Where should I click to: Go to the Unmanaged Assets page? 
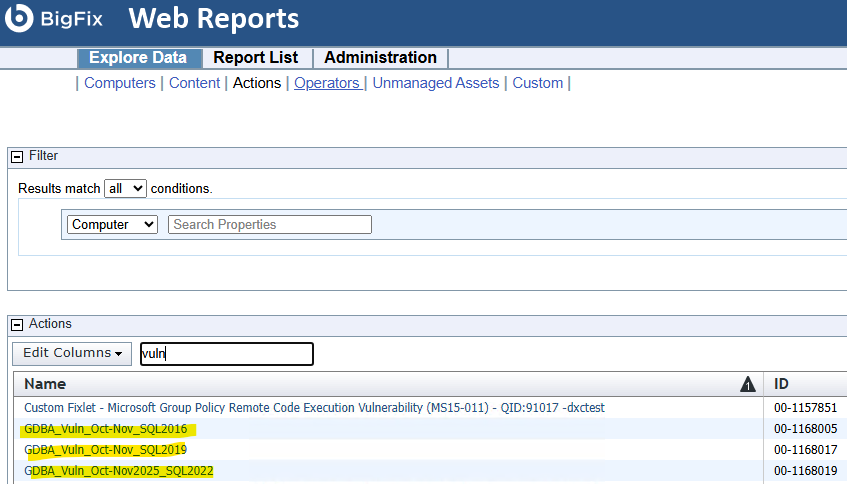435,83
